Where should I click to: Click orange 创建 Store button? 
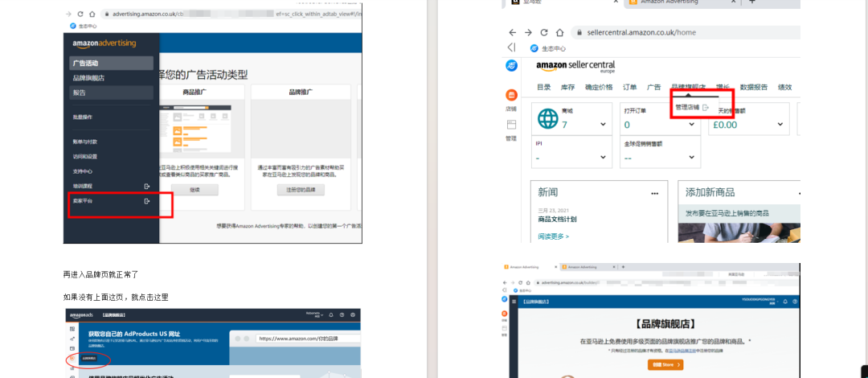(x=665, y=364)
